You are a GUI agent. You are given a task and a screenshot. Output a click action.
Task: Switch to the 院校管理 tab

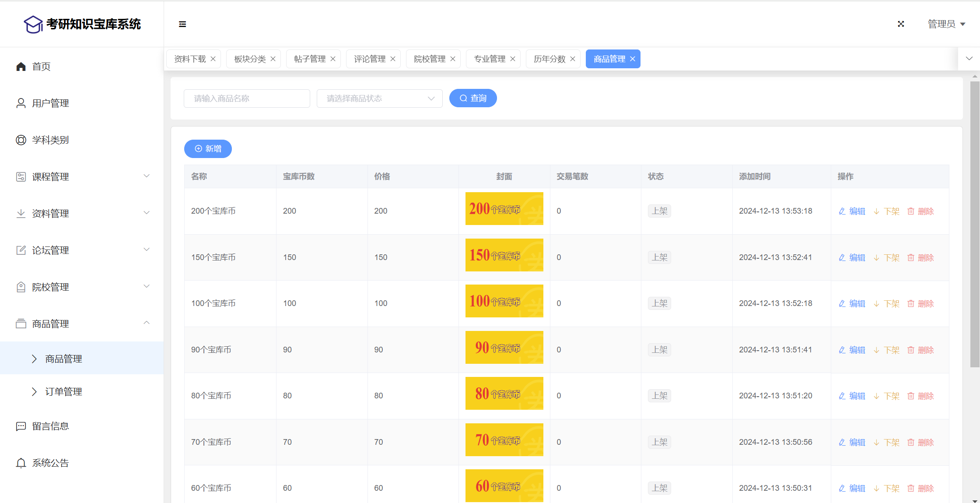pos(429,59)
